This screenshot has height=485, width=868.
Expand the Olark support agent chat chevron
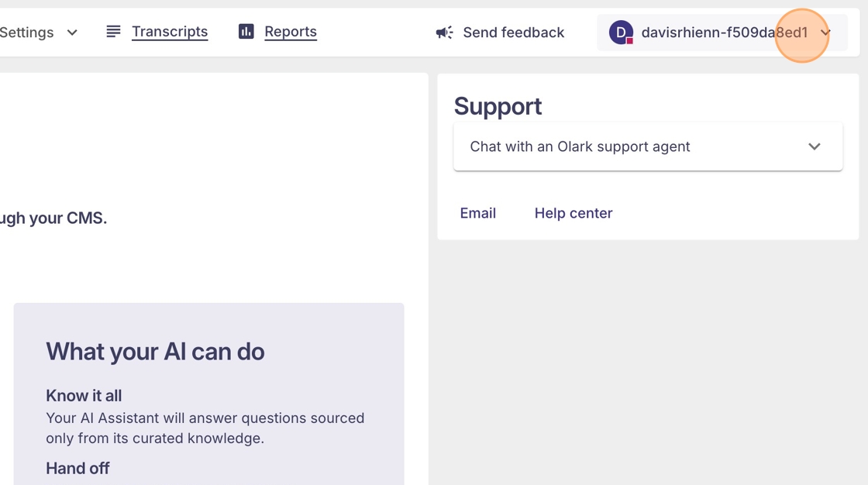click(814, 146)
